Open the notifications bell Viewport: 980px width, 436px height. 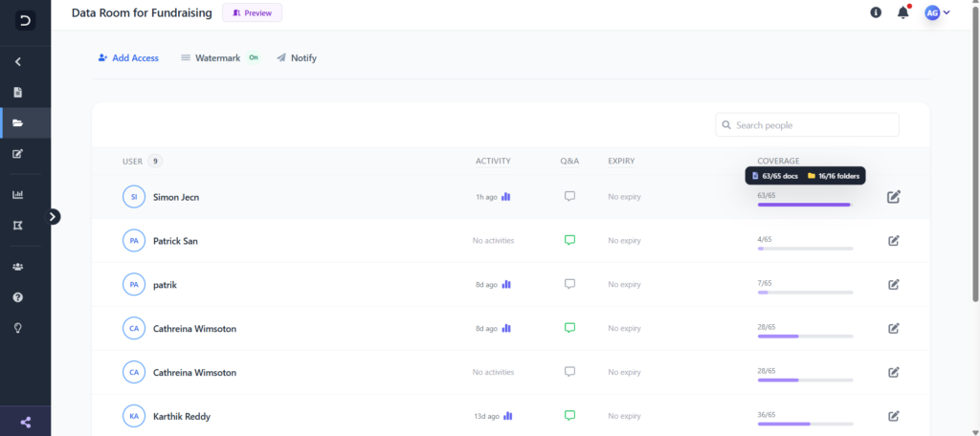click(903, 12)
